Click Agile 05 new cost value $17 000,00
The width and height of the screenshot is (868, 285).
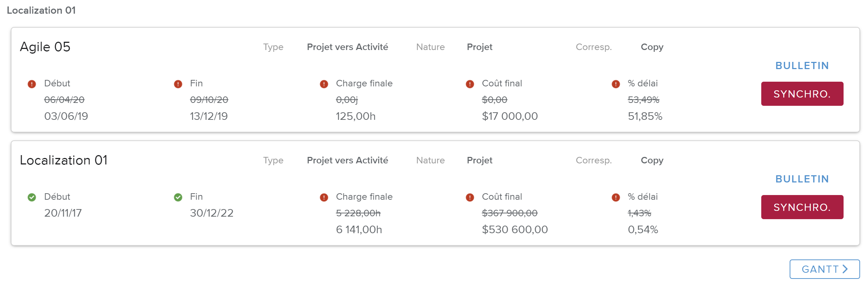click(x=510, y=116)
